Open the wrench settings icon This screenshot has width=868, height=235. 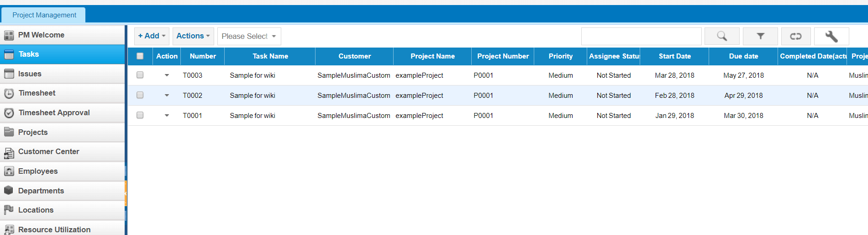[x=831, y=36]
